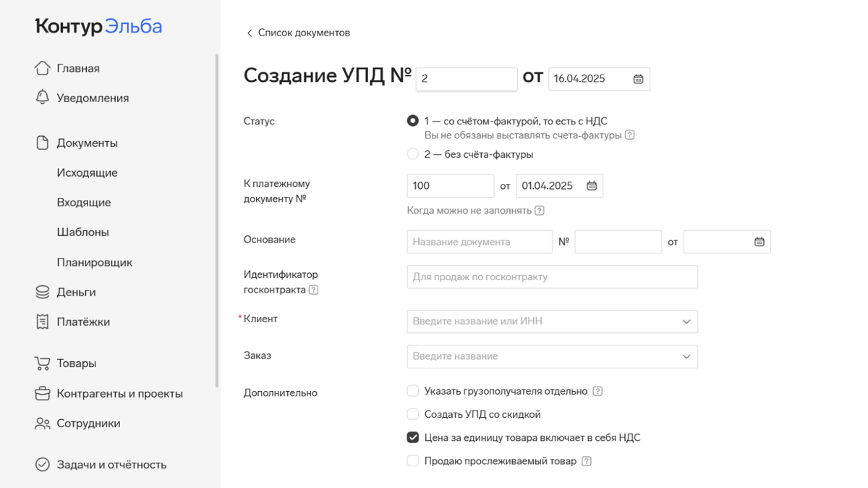Click the Документы page icon
868x488 pixels.
(x=42, y=142)
